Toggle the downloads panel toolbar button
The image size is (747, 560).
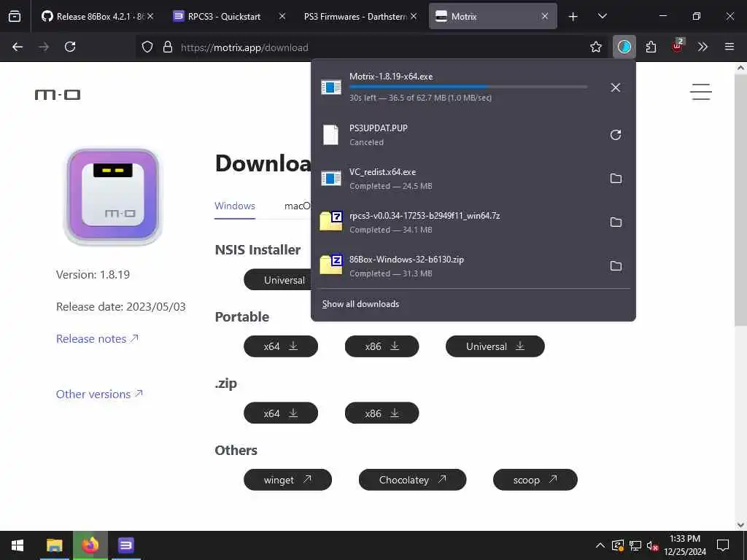[x=624, y=47]
